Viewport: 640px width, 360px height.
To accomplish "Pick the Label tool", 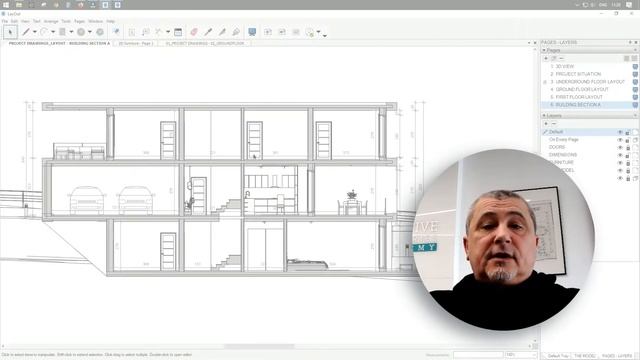I will pos(145,32).
